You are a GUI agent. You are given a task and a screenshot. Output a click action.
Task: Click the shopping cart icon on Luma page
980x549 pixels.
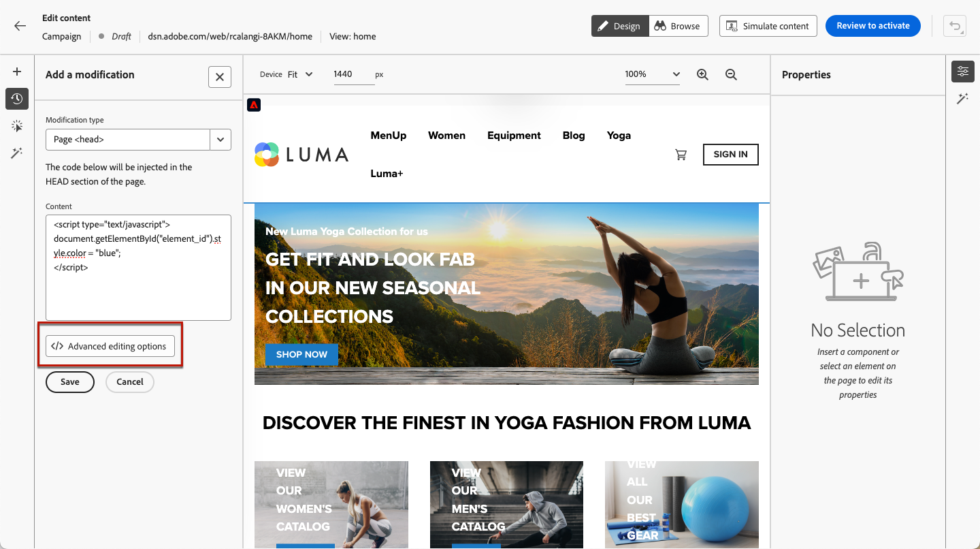tap(681, 155)
